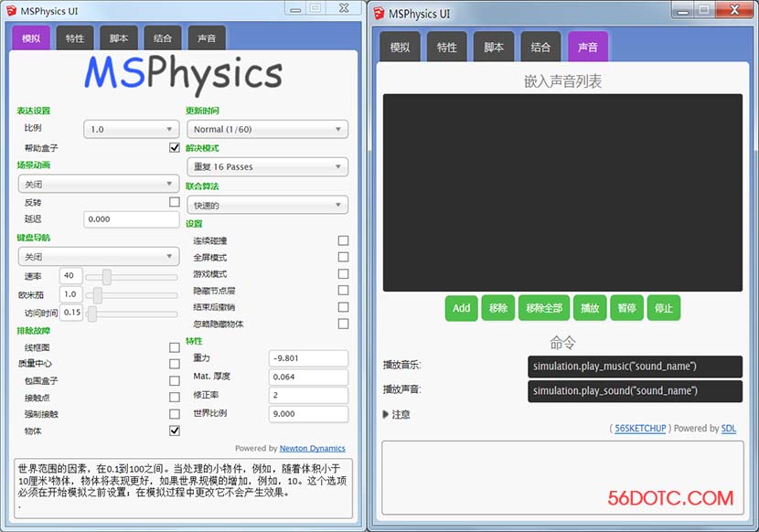
Task: Click the 速率 slider handle
Action: [x=107, y=276]
